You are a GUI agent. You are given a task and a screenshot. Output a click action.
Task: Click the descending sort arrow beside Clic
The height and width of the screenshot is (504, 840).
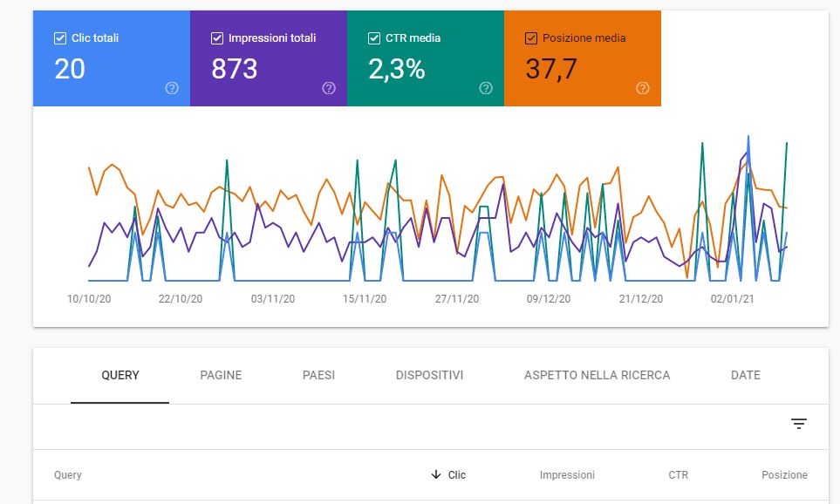436,474
